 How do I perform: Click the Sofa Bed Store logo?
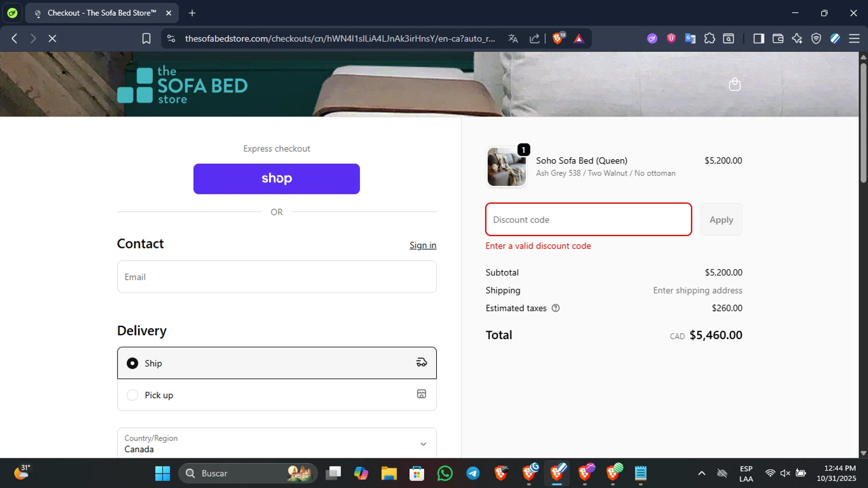[x=182, y=85]
